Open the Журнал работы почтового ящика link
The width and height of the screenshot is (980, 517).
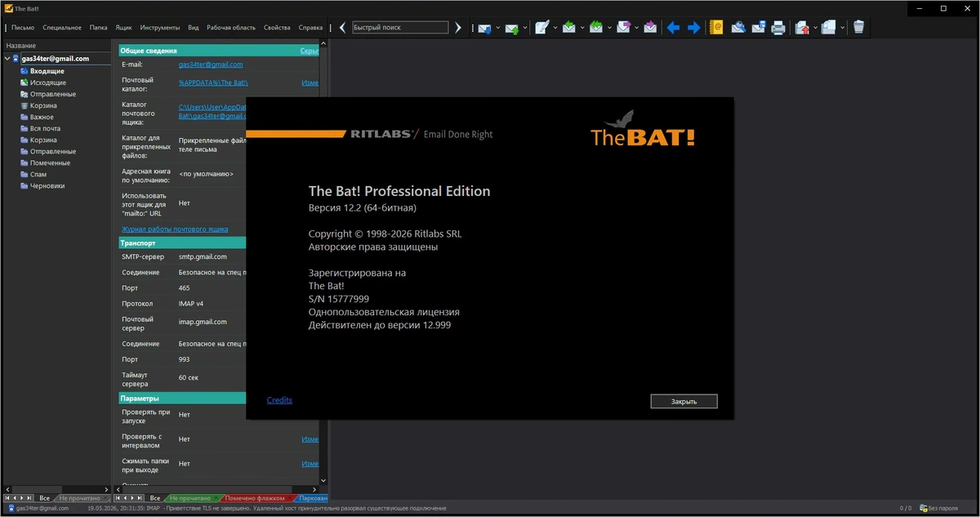point(175,229)
